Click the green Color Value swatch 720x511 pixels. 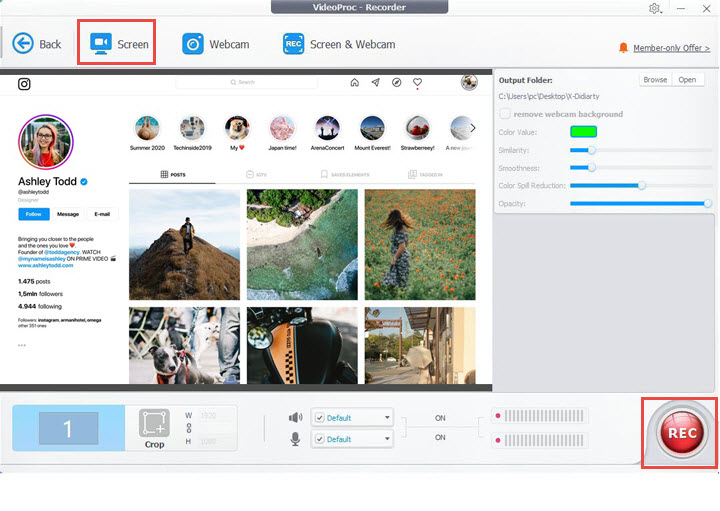582,131
